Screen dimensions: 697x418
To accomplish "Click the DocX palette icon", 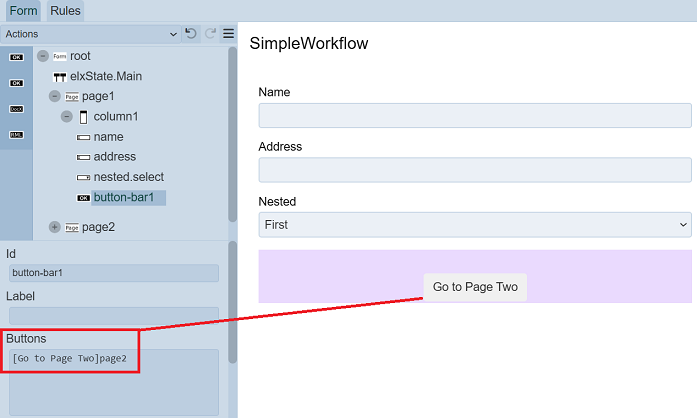I will pos(16,108).
